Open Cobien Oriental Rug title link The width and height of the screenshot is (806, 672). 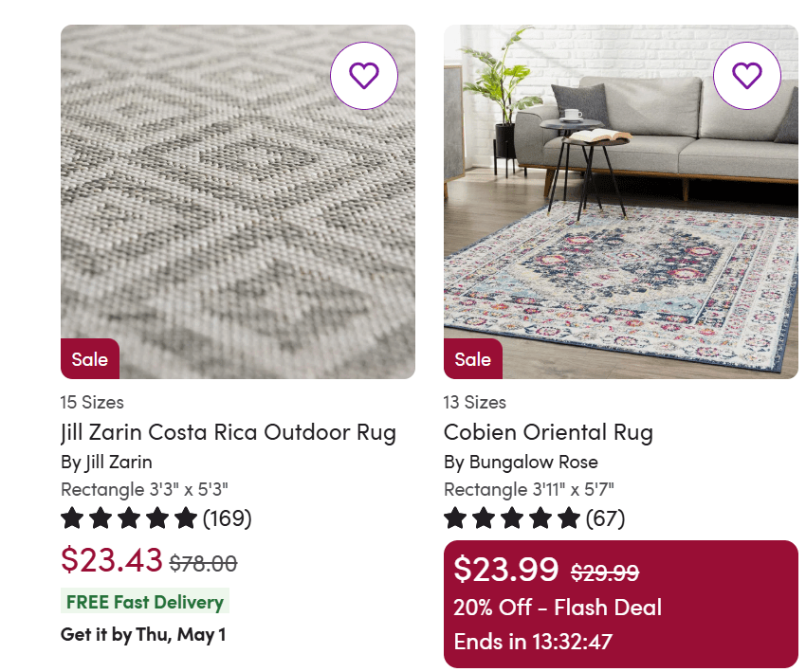(548, 433)
